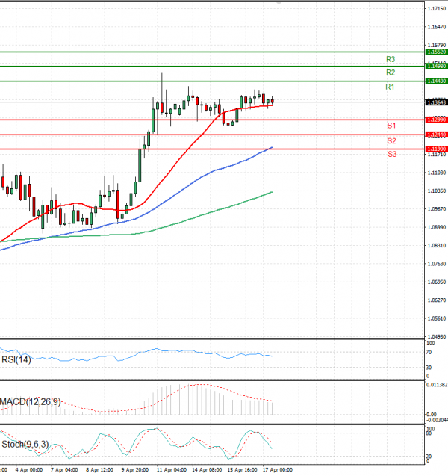Screen dimensions: 448x476
Task: Click the Stoch(9,6,3) indicator label
Action: pyautogui.click(x=24, y=444)
